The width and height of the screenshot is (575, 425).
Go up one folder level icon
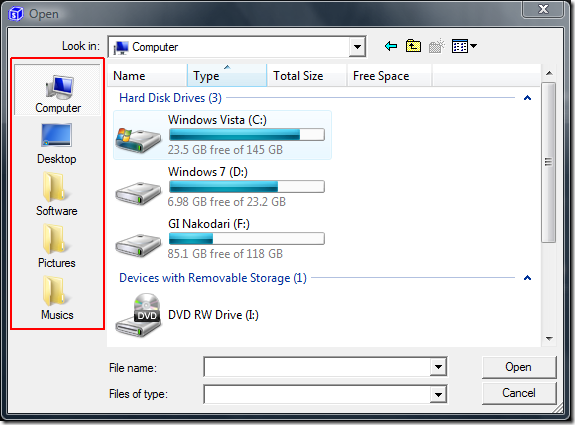(413, 46)
